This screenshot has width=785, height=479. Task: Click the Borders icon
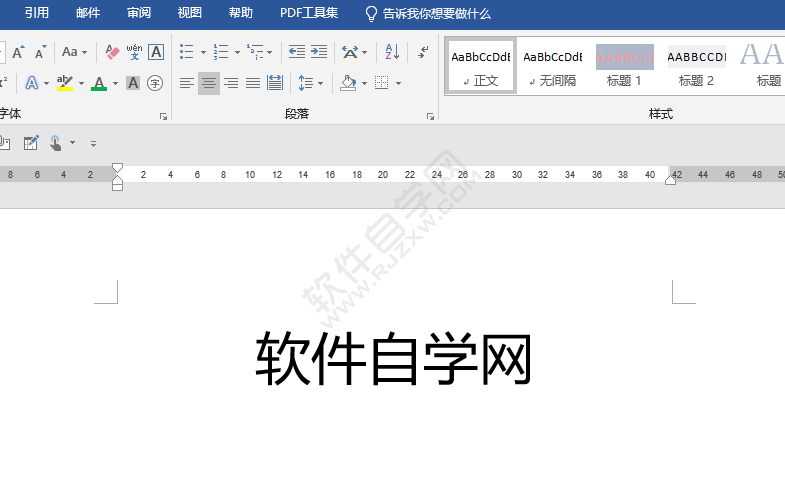pos(381,83)
